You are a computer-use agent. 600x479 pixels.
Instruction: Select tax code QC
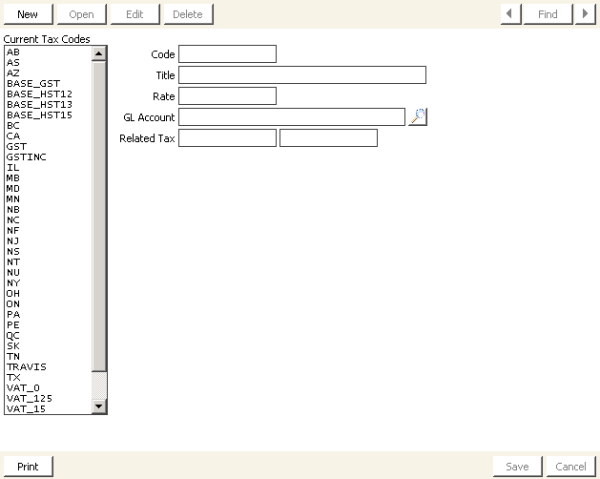(x=48, y=336)
